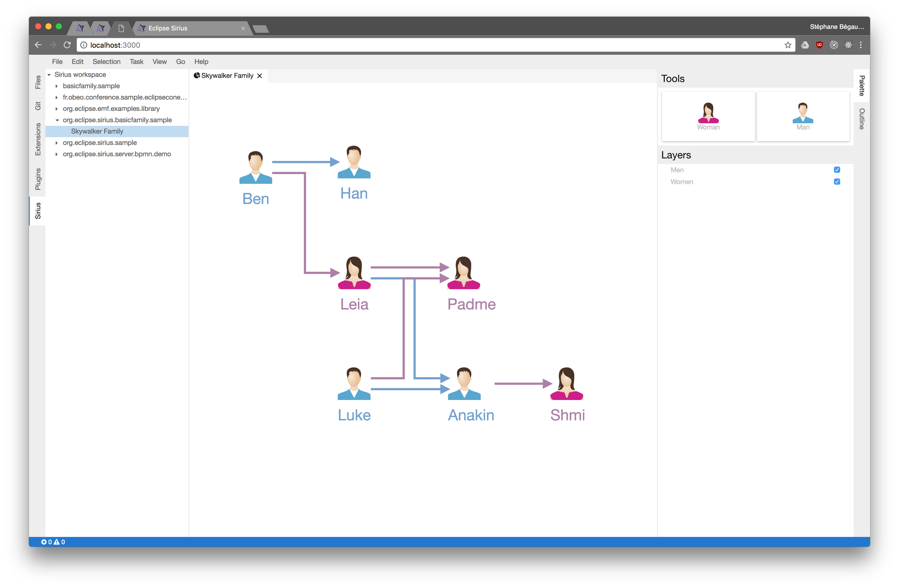The height and width of the screenshot is (588, 899).
Task: Click the Men layer label
Action: tap(677, 170)
